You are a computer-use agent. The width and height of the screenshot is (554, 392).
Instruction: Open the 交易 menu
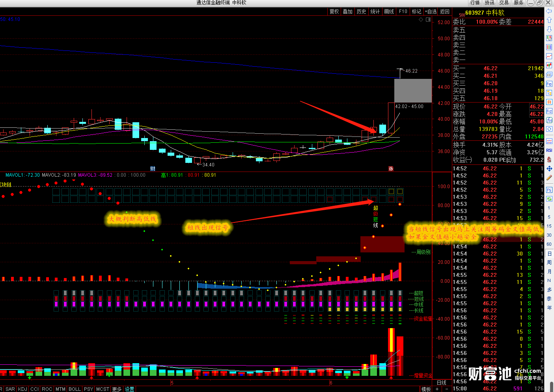(504, 3)
